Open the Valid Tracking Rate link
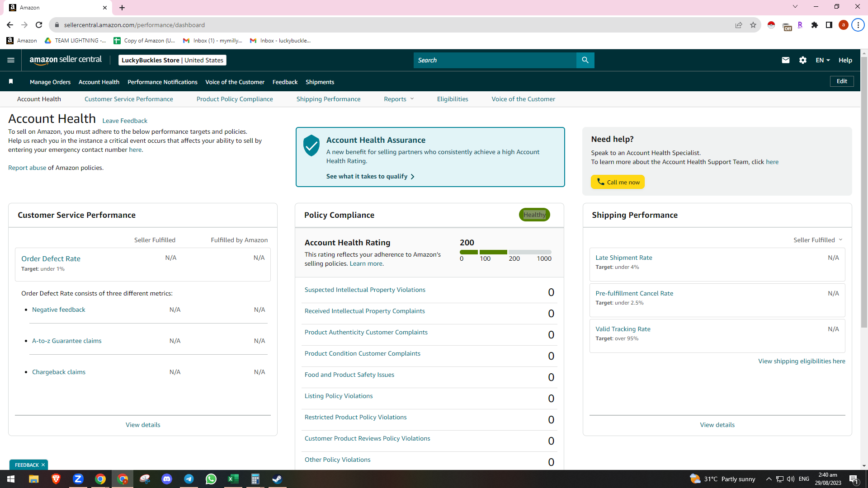The image size is (868, 488). point(623,329)
